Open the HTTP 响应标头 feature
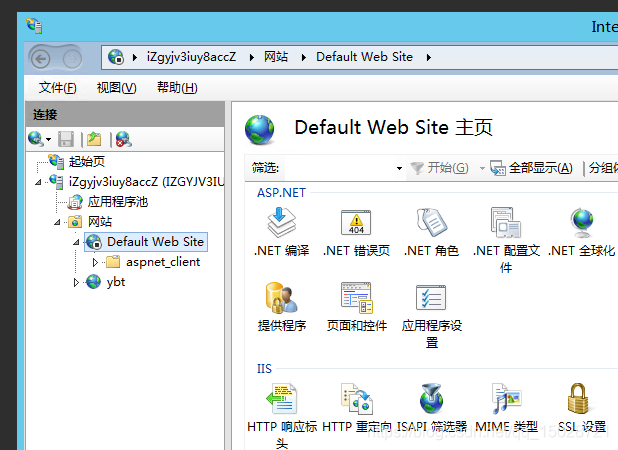Viewport: 618px width, 450px height. point(281,416)
